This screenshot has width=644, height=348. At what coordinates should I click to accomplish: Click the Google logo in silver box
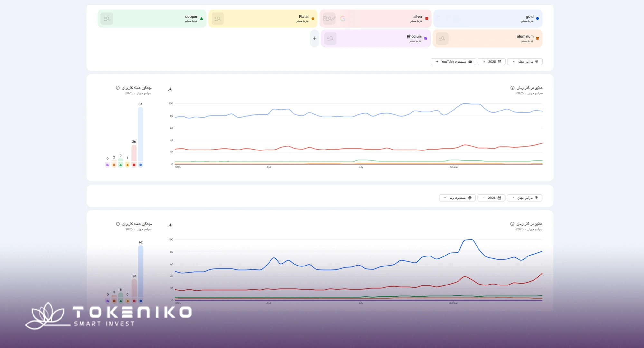pyautogui.click(x=343, y=19)
